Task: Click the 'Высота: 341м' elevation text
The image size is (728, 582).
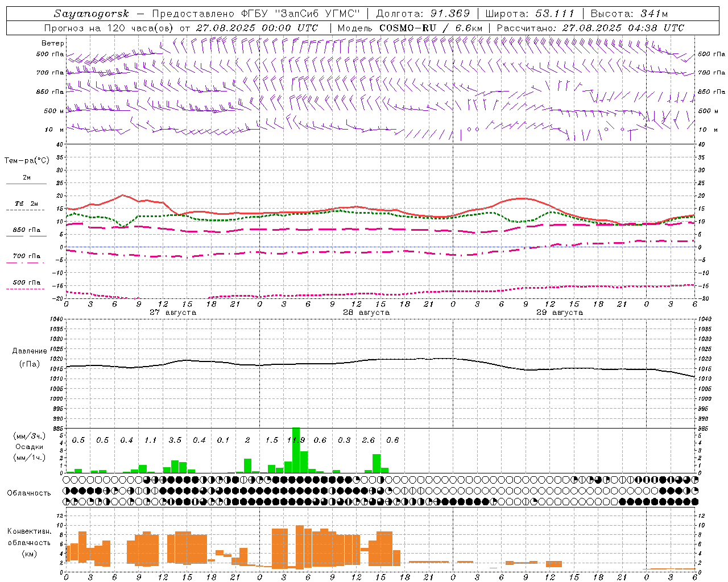Action: pyautogui.click(x=629, y=14)
